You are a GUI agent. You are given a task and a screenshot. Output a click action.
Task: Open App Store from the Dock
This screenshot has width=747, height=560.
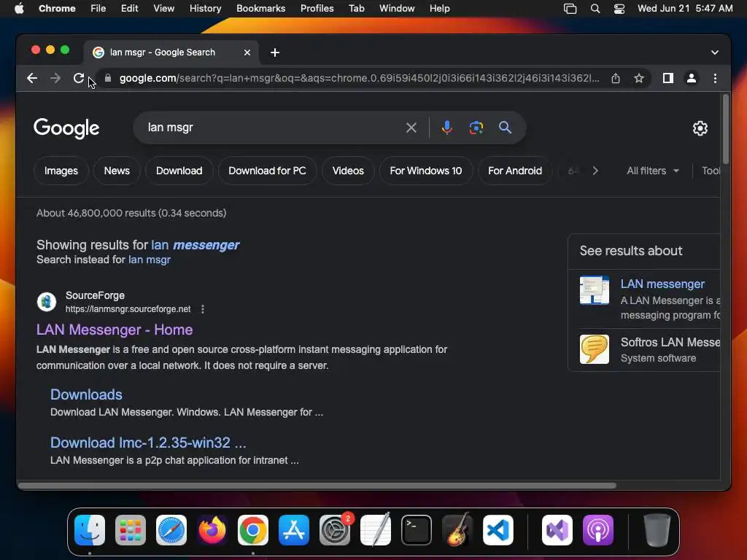click(x=293, y=529)
